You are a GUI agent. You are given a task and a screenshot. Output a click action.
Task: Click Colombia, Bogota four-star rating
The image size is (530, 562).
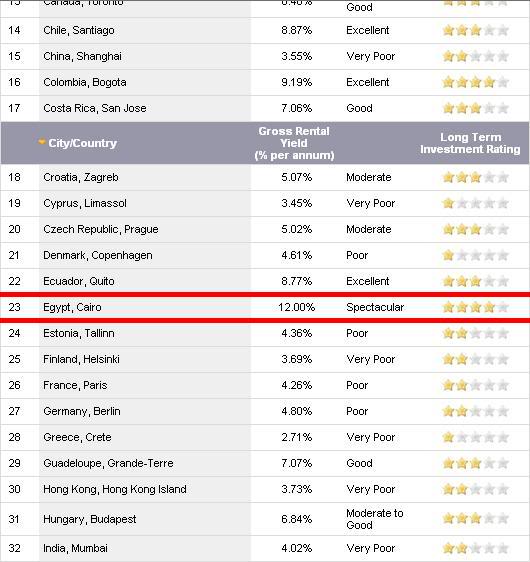pyautogui.click(x=476, y=82)
